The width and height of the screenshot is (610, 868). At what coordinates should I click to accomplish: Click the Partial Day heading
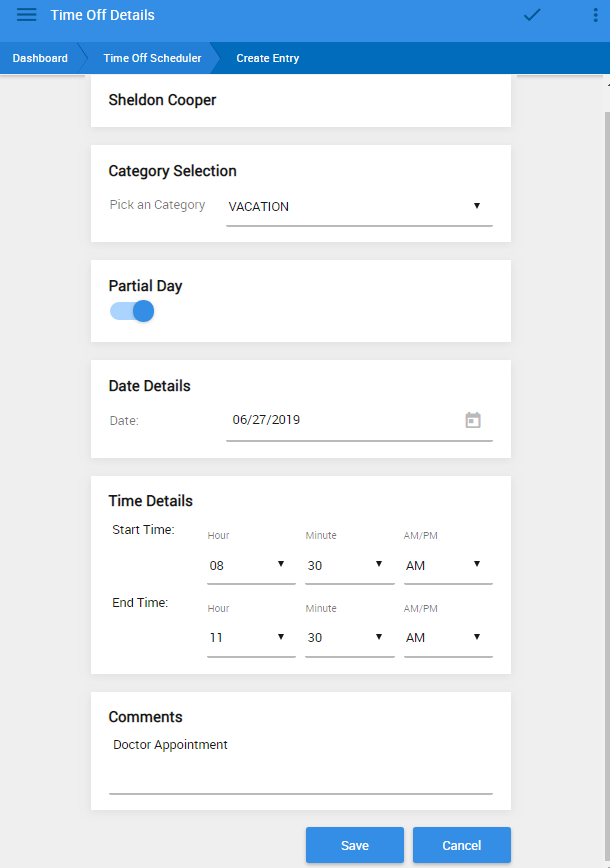[145, 286]
